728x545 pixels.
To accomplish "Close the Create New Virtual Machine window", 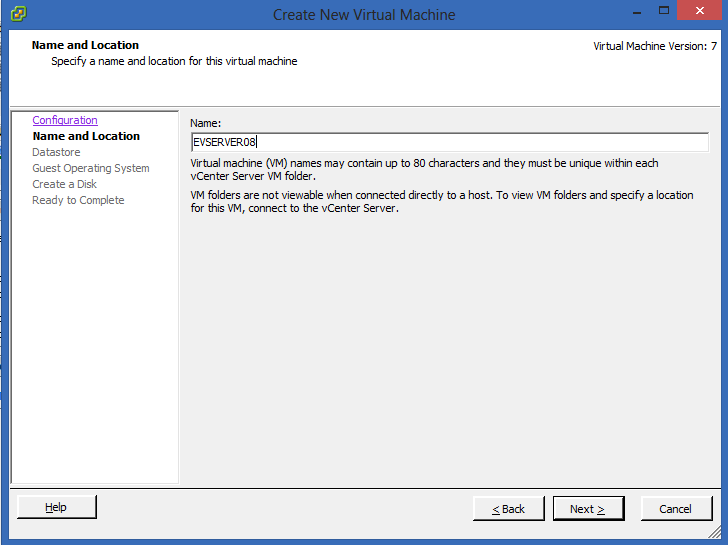I will point(700,10).
